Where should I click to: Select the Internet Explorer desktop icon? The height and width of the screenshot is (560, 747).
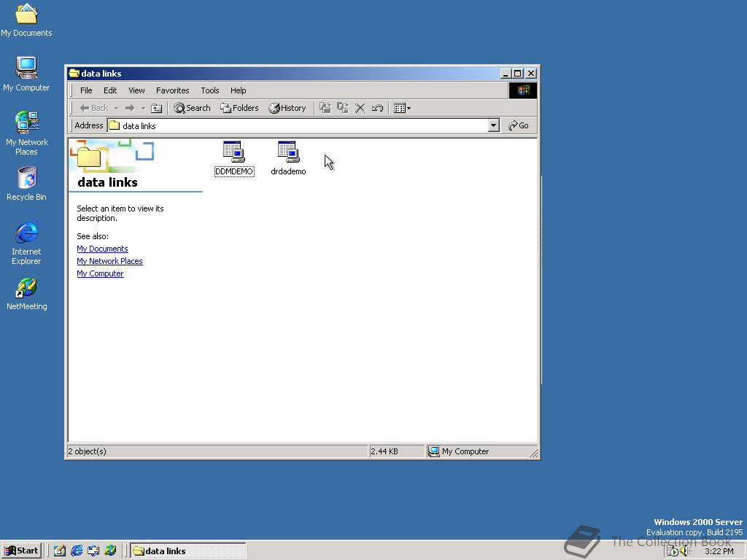pyautogui.click(x=27, y=243)
